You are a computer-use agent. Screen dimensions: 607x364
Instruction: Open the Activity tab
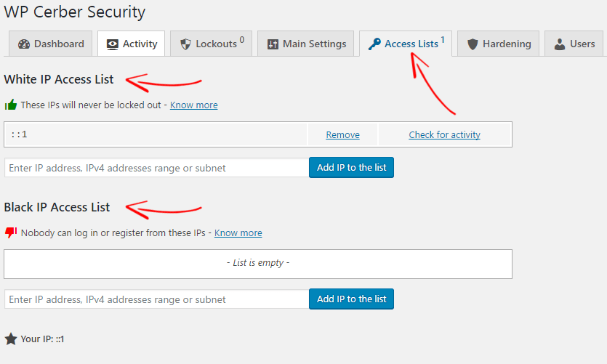pyautogui.click(x=132, y=44)
